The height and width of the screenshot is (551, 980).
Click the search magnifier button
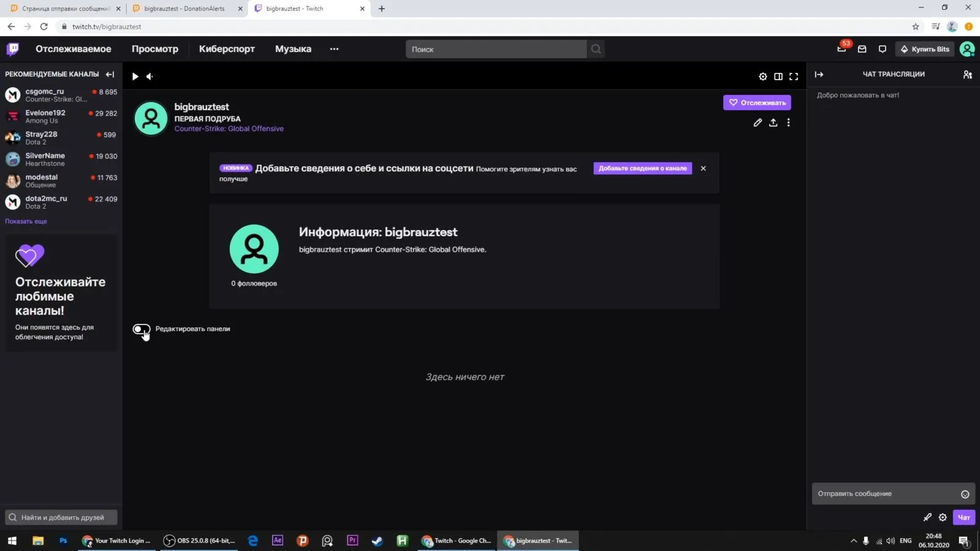tap(596, 49)
